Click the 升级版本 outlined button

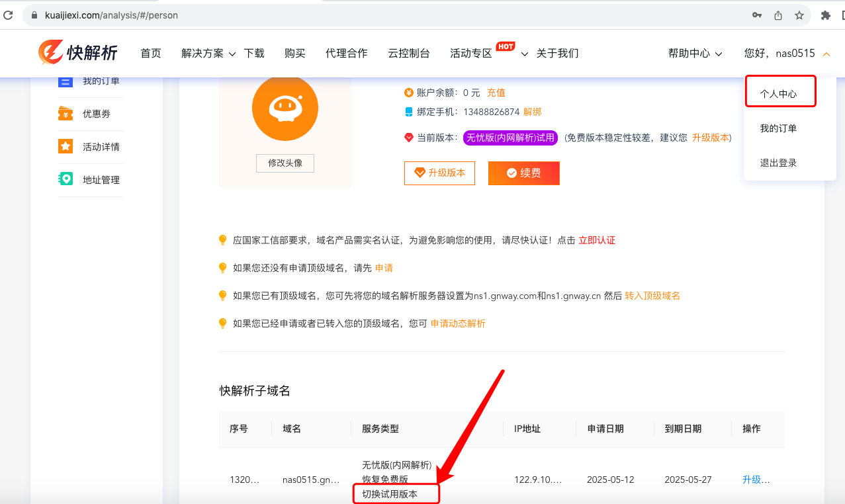pyautogui.click(x=439, y=173)
